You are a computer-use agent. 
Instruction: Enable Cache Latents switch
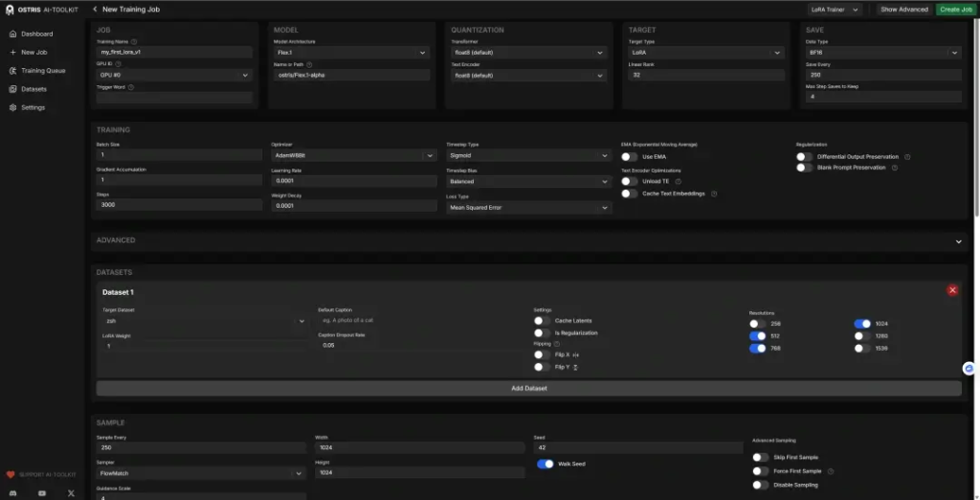542,321
